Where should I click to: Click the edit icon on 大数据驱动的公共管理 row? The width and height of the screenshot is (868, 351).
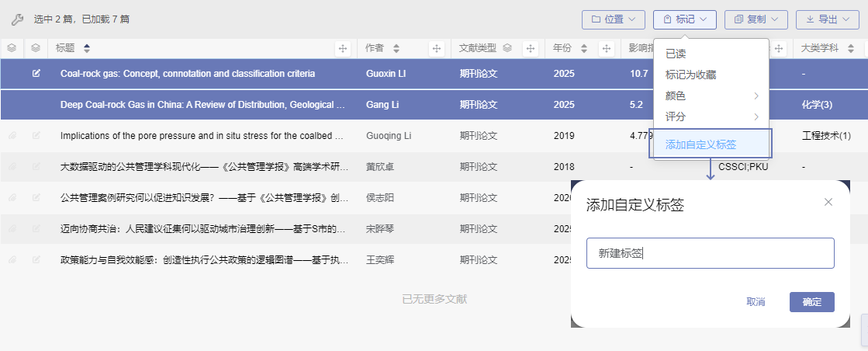pos(36,166)
